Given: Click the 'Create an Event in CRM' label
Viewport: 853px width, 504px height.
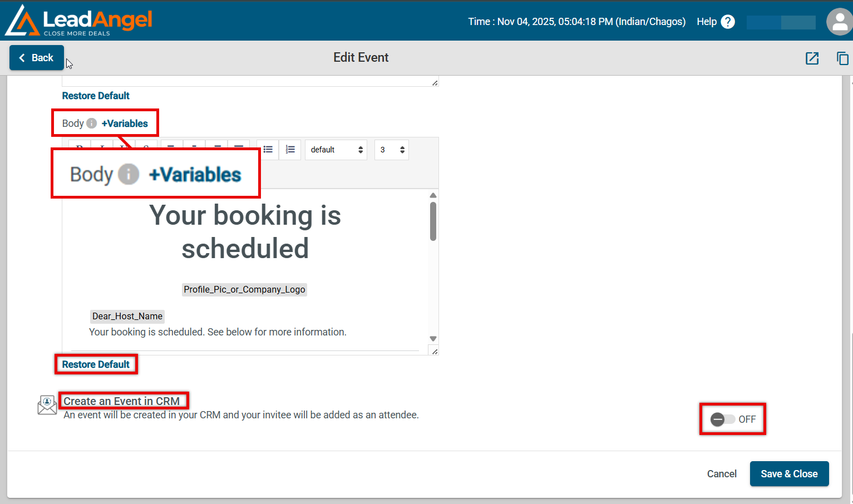Looking at the screenshot, I should pos(121,401).
